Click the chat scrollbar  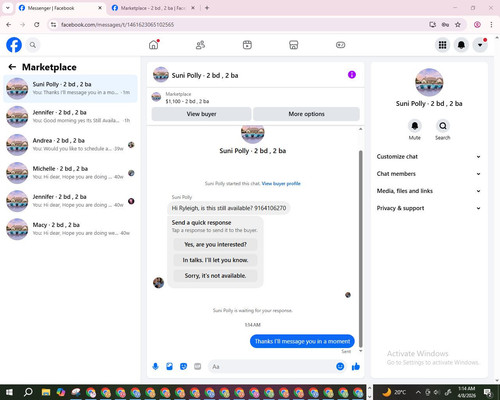(x=360, y=248)
